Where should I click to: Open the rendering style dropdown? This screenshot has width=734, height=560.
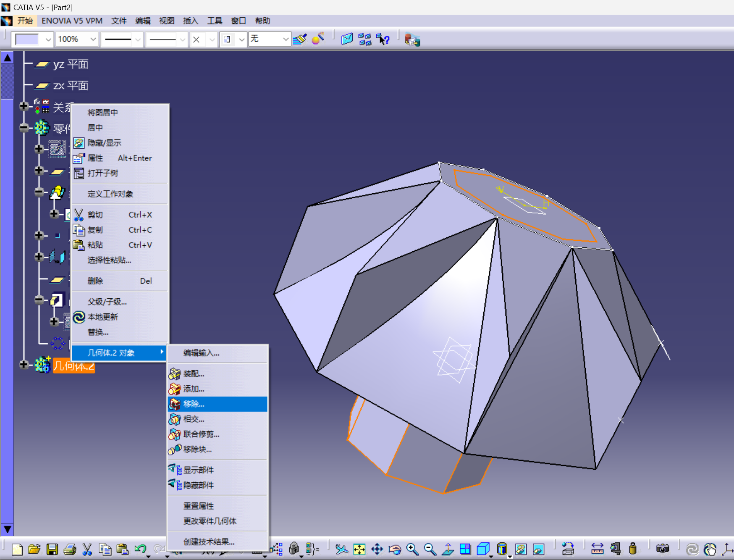pos(241,39)
